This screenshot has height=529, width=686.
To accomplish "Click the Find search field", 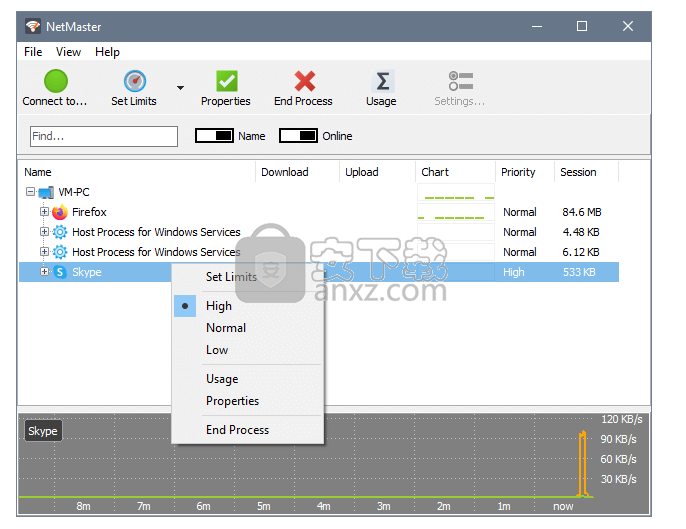I will pyautogui.click(x=104, y=136).
